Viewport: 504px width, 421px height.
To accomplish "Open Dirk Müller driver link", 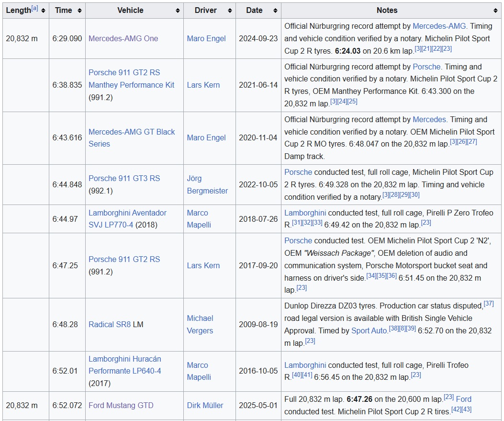I will click(205, 406).
